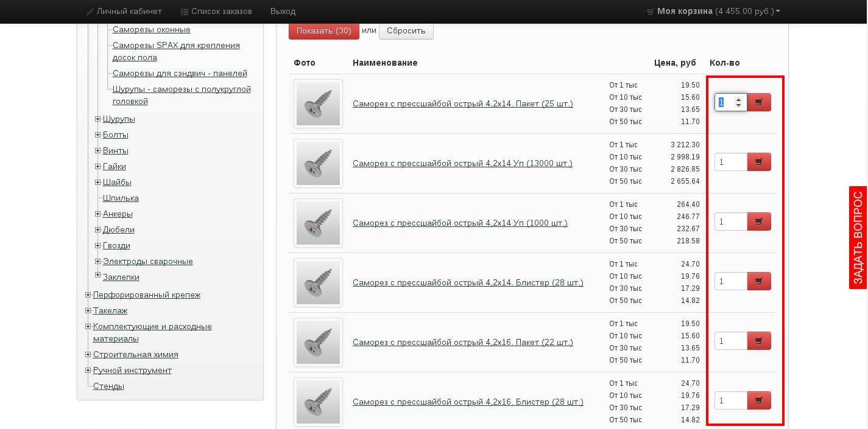This screenshot has height=429, width=868.
Task: Click cart button for 4,2x14 Уп (13000 шт.)
Action: pos(759,162)
